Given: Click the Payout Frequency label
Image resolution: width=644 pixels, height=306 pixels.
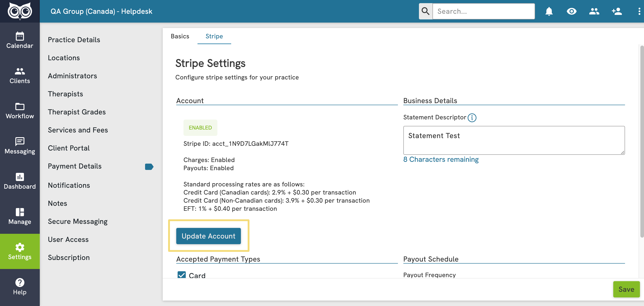Looking at the screenshot, I should tap(429, 275).
